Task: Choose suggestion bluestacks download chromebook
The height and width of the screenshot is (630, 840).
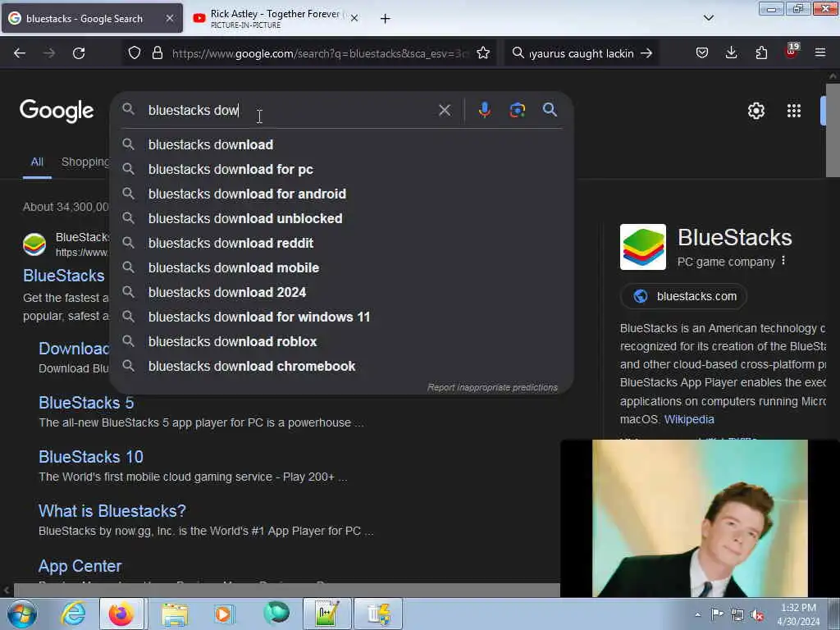Action: (x=342, y=367)
